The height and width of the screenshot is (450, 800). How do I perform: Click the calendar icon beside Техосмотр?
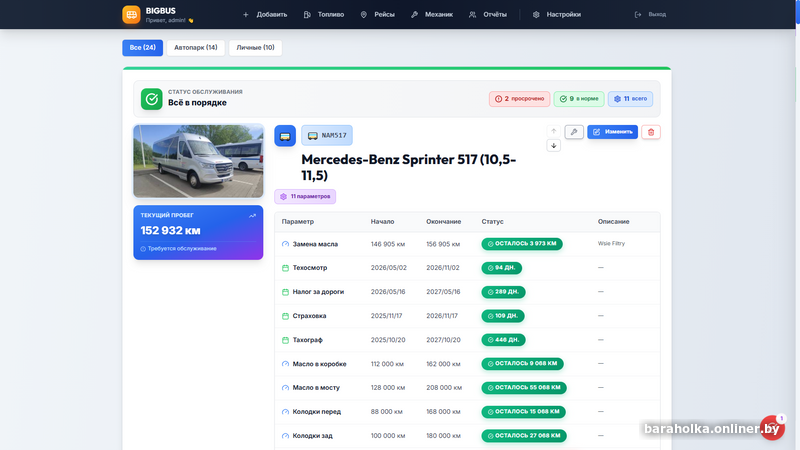pos(285,268)
